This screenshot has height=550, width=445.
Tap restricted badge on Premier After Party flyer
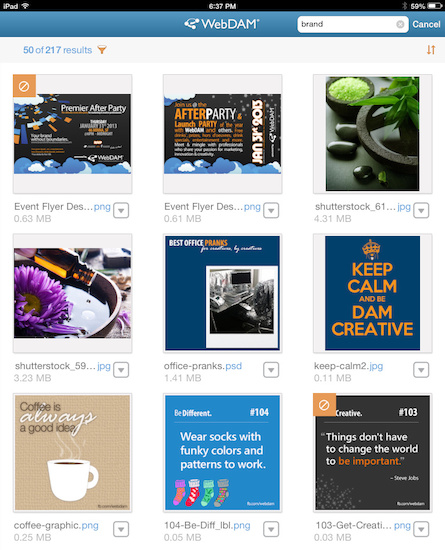[x=24, y=86]
